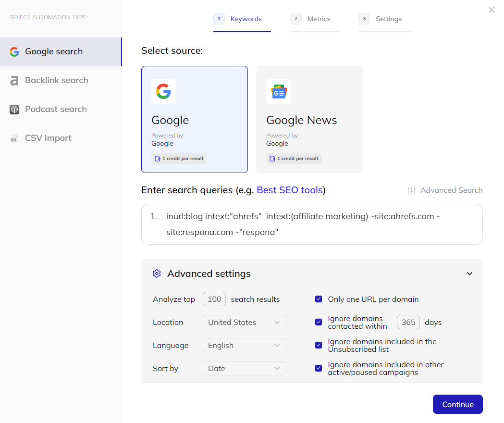
Task: Open the Location dropdown
Action: [244, 322]
